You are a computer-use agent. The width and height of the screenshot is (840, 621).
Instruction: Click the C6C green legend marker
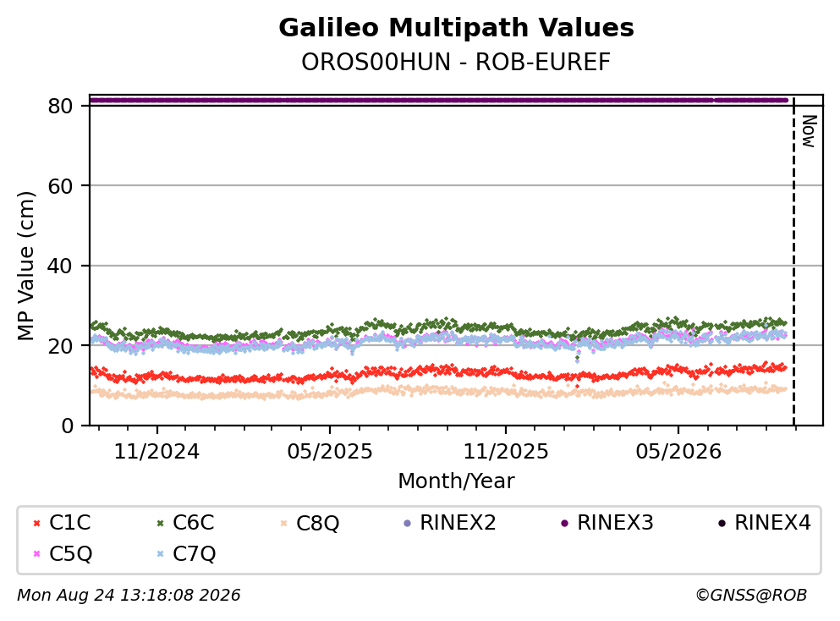[x=160, y=524]
